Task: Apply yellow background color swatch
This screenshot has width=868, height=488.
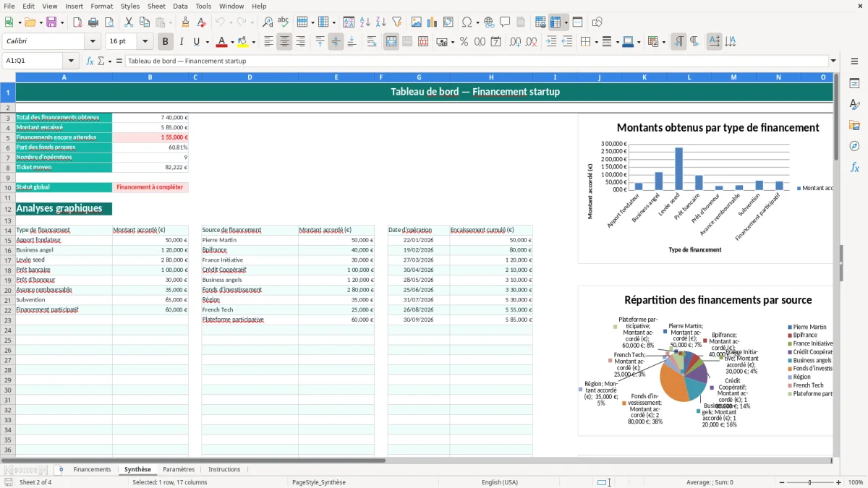Action: point(243,42)
